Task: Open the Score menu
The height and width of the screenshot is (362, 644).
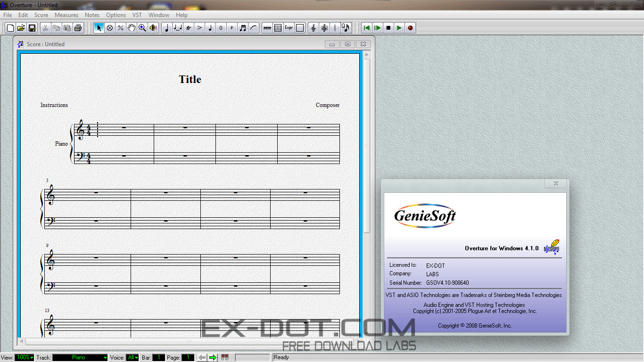Action: [x=41, y=15]
